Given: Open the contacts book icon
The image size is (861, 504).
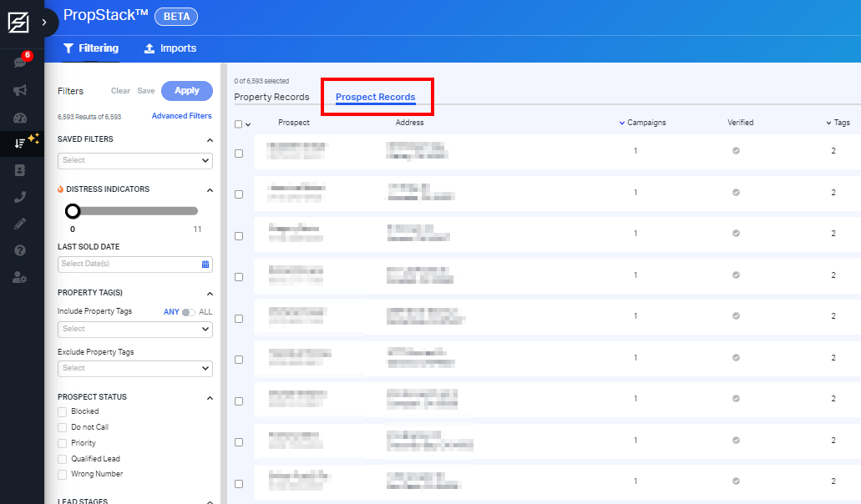Looking at the screenshot, I should point(20,170).
